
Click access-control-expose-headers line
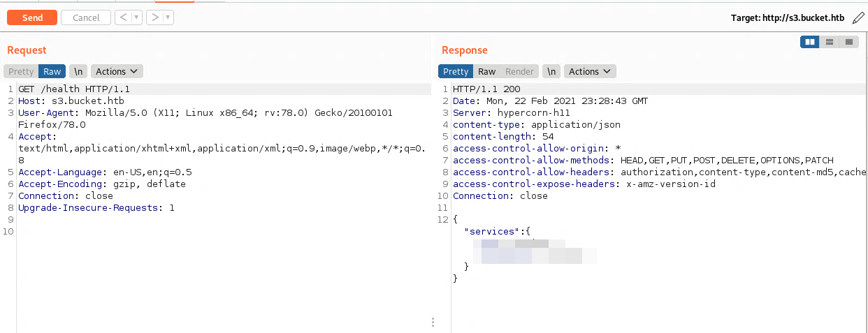(584, 184)
